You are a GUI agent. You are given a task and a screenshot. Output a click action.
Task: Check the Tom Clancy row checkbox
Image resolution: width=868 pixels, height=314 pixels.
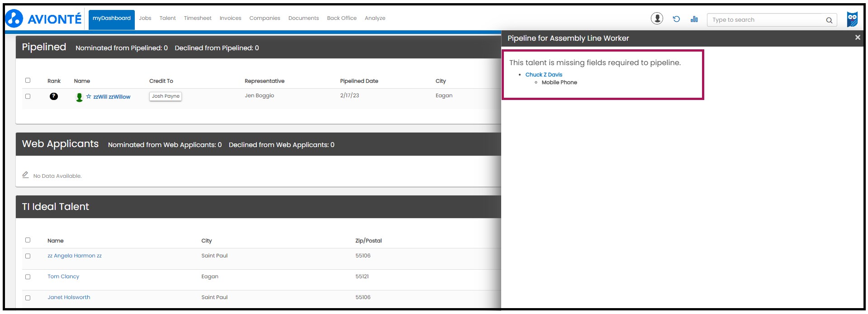click(x=28, y=277)
